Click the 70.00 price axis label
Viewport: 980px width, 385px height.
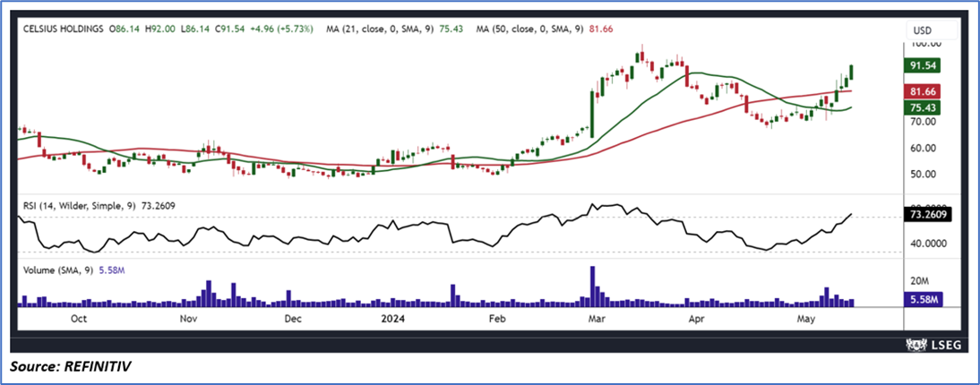coord(924,122)
